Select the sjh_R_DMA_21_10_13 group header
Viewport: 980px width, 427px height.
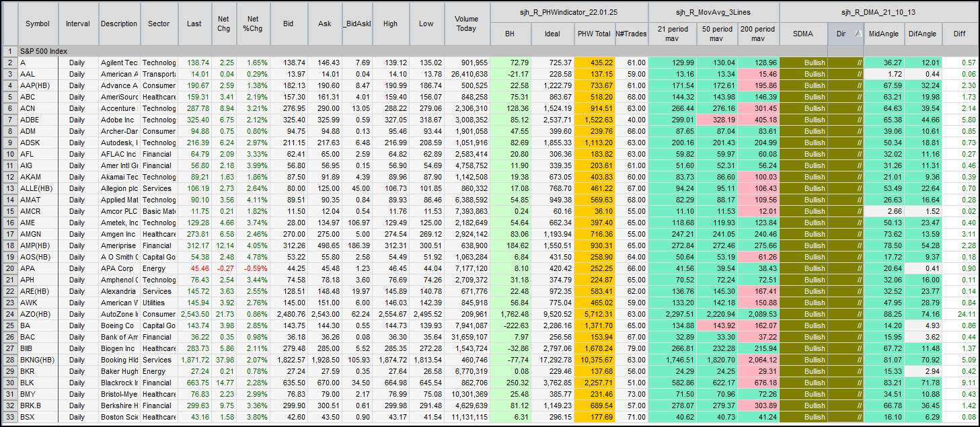(878, 11)
